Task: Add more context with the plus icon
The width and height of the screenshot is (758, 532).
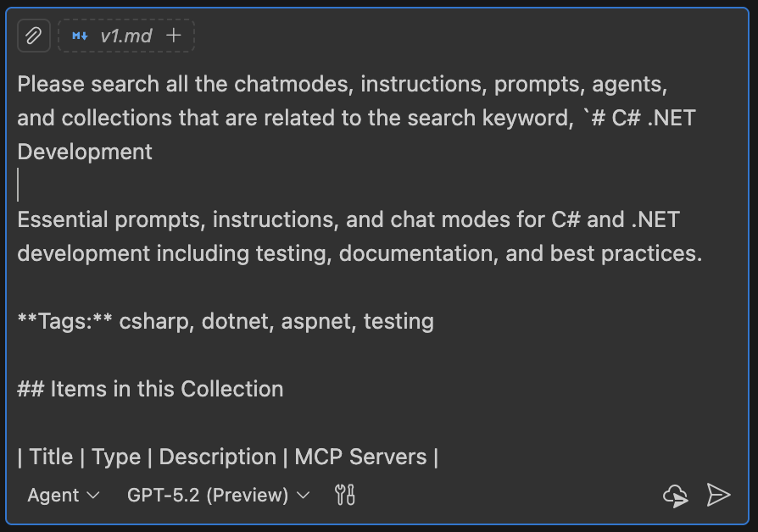Action: pos(173,36)
